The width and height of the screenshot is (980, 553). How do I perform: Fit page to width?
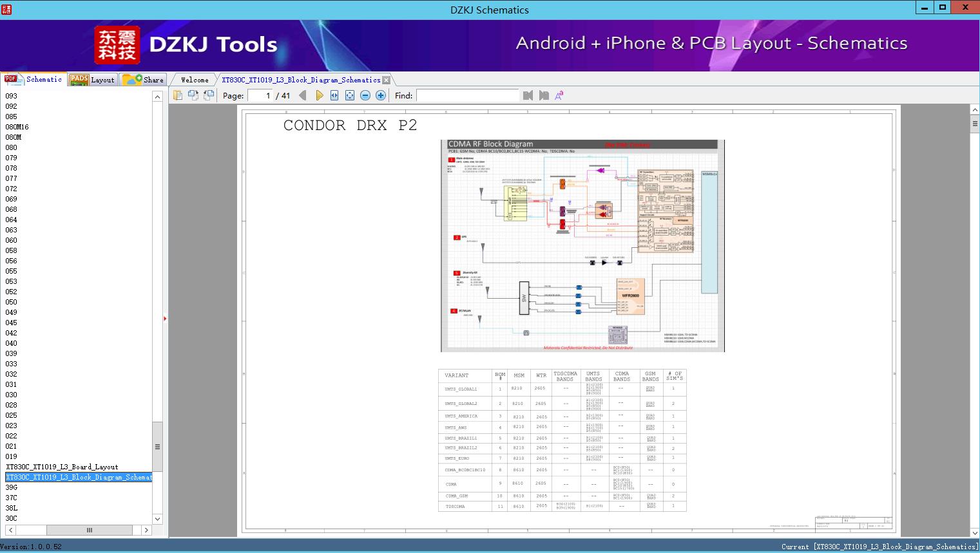point(334,95)
